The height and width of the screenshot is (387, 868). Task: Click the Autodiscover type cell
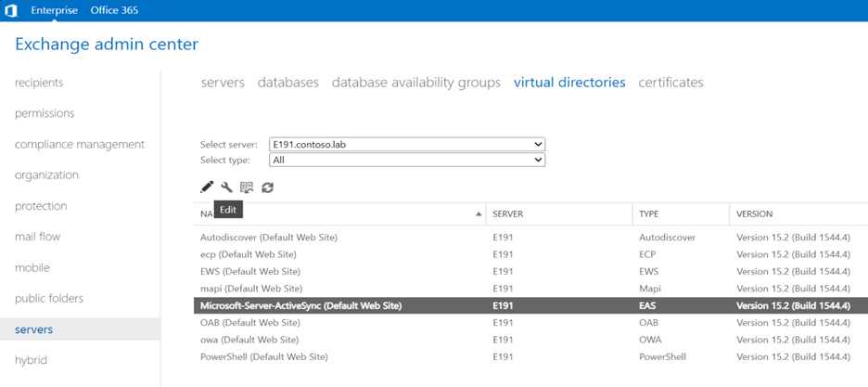coord(667,238)
